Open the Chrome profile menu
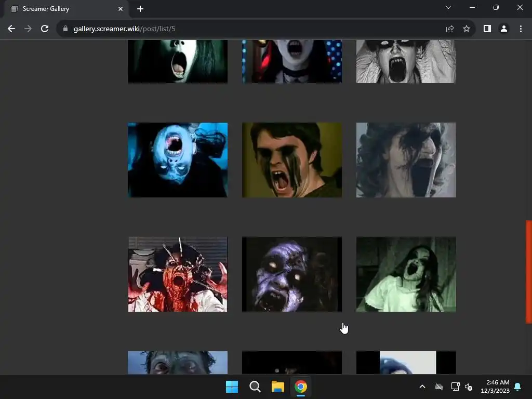Viewport: 532px width, 399px height. 504,29
